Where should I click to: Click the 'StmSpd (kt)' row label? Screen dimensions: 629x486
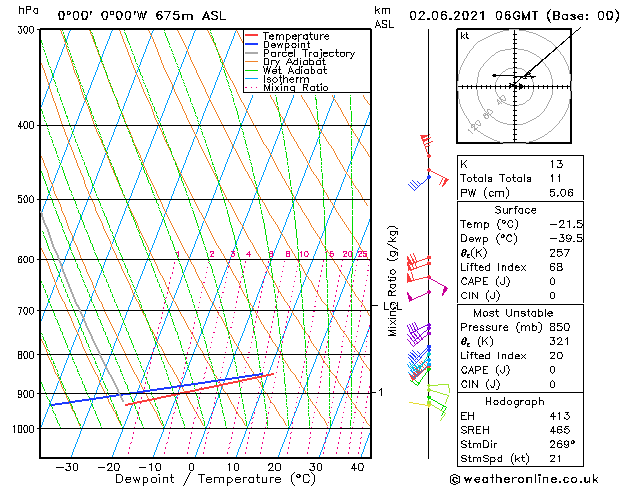coord(495,459)
